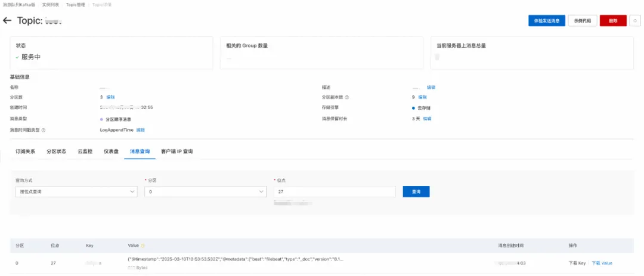Click the 位点 cell value 27 in results table
Viewport: 644px width, 276px height.
click(x=54, y=263)
